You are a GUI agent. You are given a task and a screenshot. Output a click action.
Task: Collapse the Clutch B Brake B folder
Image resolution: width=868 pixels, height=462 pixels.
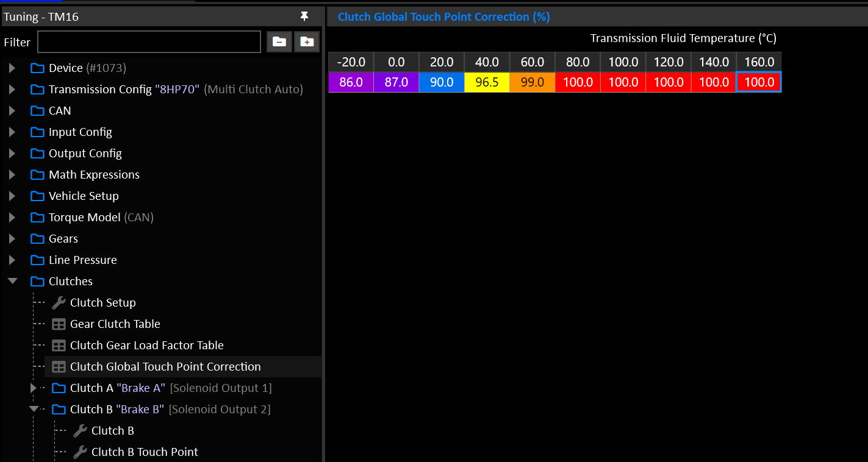click(34, 409)
